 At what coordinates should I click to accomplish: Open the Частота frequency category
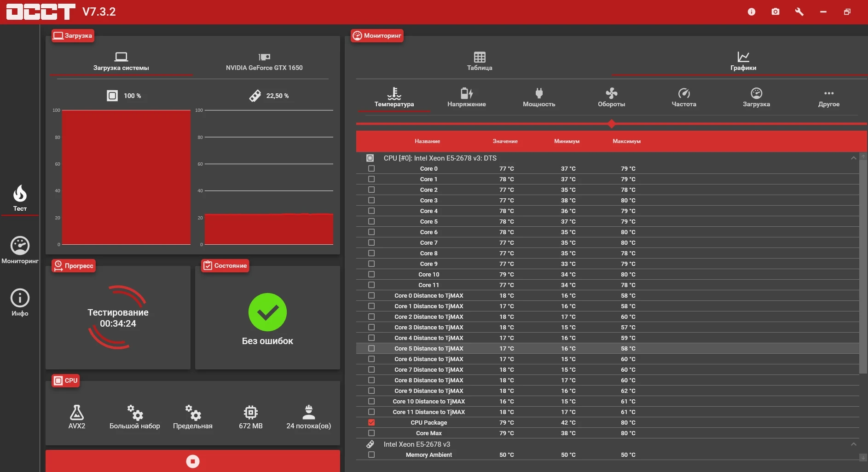click(684, 98)
